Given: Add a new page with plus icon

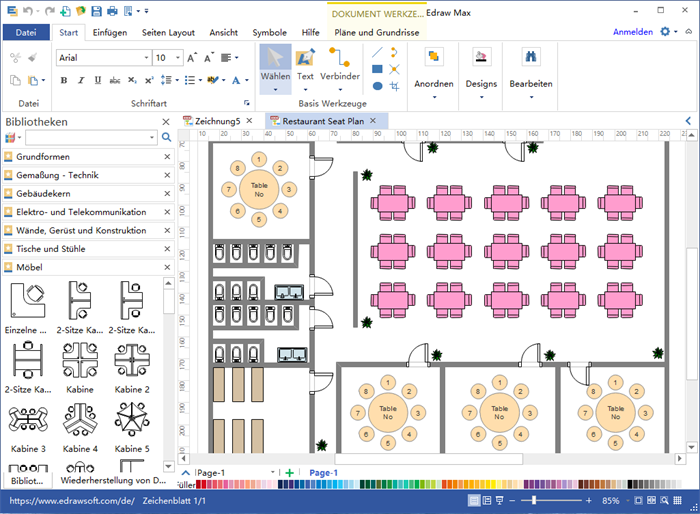Looking at the screenshot, I should [x=289, y=472].
